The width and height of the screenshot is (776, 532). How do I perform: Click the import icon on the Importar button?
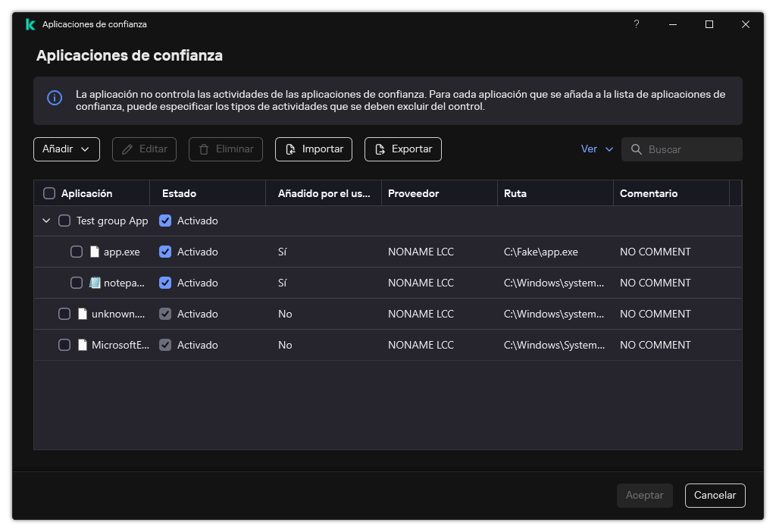click(290, 149)
